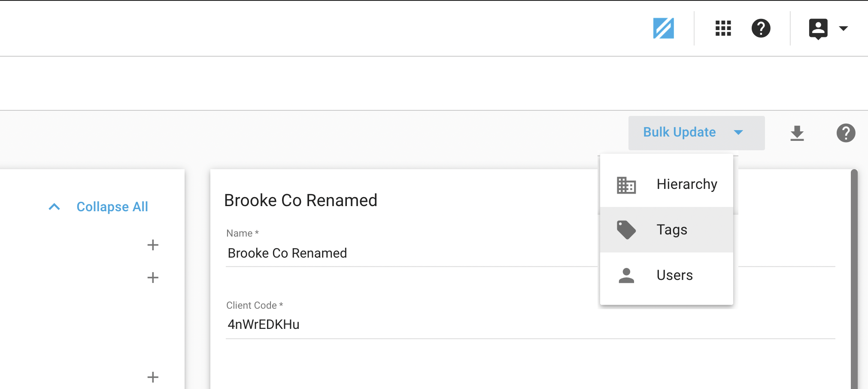The width and height of the screenshot is (868, 389).
Task: Click the tag icon beside Tags
Action: coord(626,229)
